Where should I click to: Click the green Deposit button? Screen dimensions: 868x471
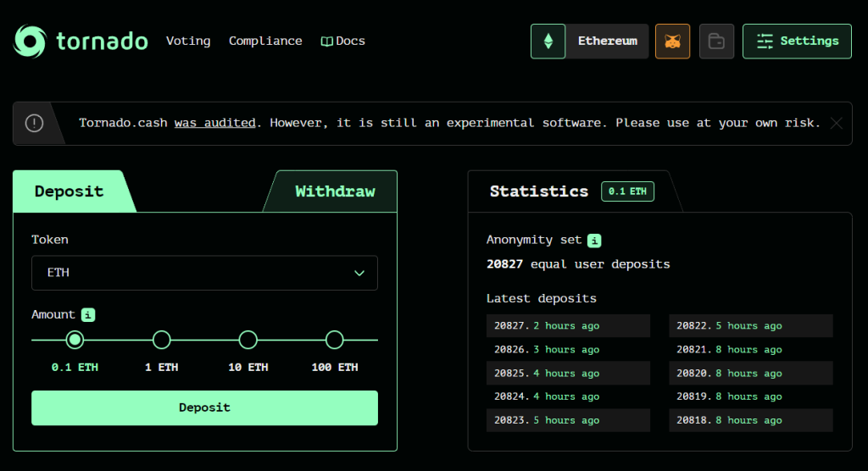(x=205, y=408)
